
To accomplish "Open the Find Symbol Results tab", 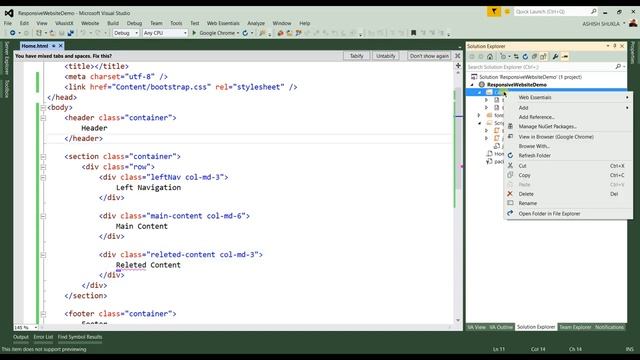I will click(80, 337).
